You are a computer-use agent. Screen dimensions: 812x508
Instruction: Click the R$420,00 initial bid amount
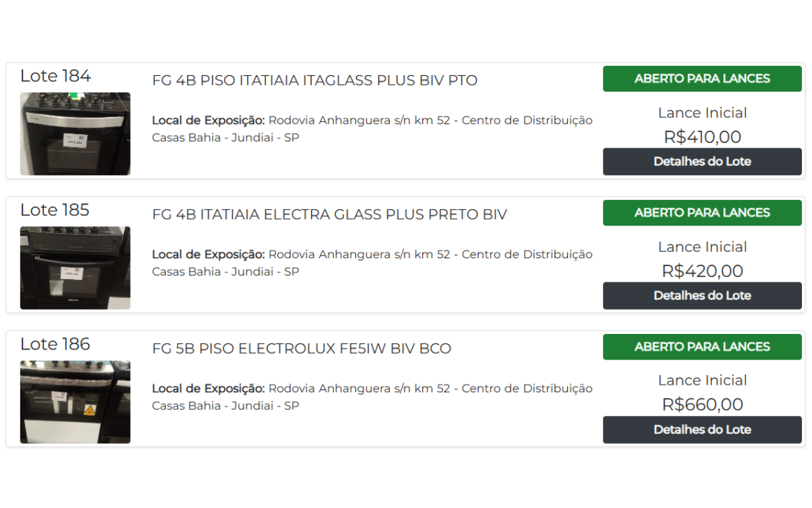[x=702, y=272]
